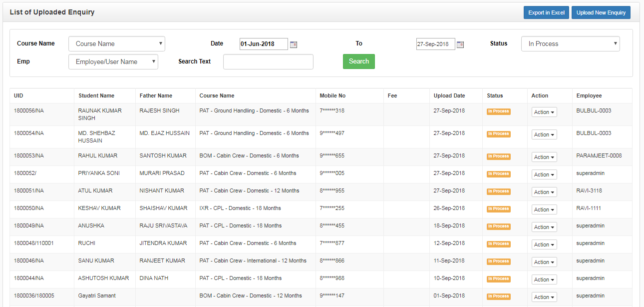Open calendar icon beside 27-Sep-2018 date
This screenshot has width=644, height=307.
[460, 44]
